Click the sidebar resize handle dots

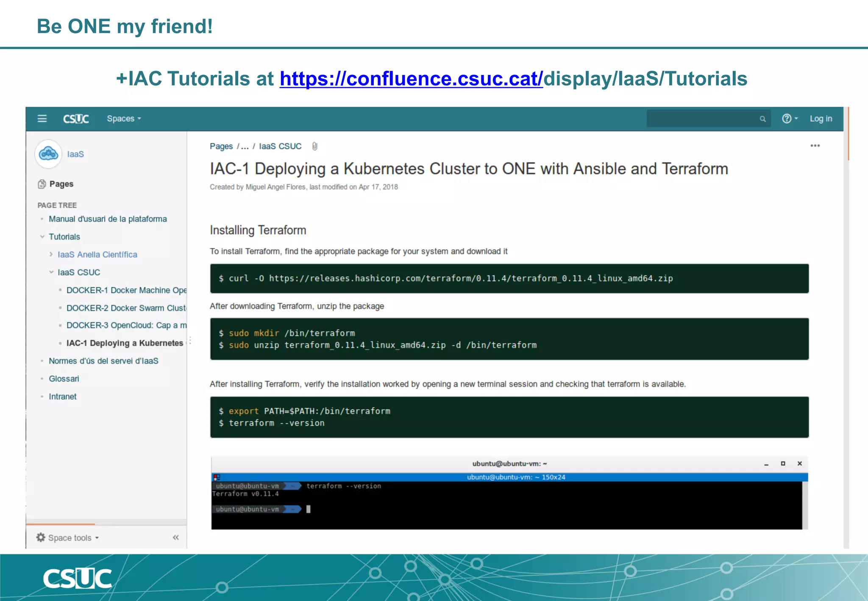[190, 341]
